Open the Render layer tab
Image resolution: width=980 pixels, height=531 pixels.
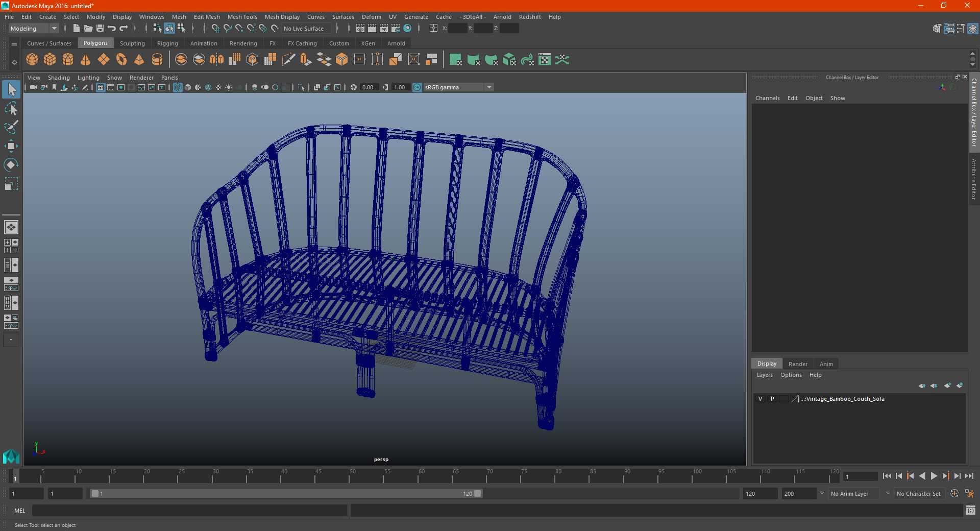pyautogui.click(x=798, y=364)
